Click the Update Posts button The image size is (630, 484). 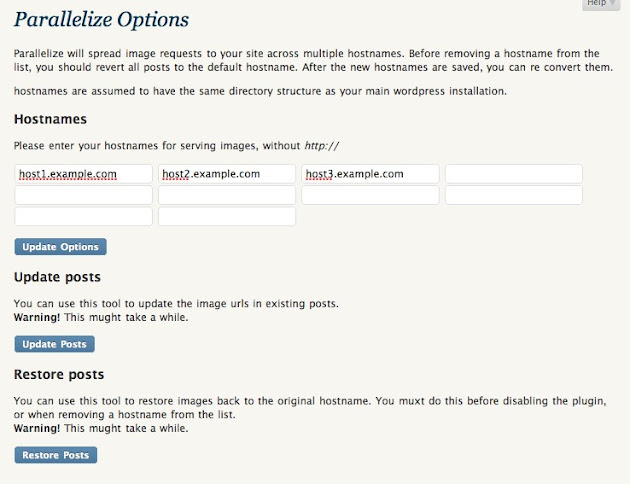(x=55, y=344)
